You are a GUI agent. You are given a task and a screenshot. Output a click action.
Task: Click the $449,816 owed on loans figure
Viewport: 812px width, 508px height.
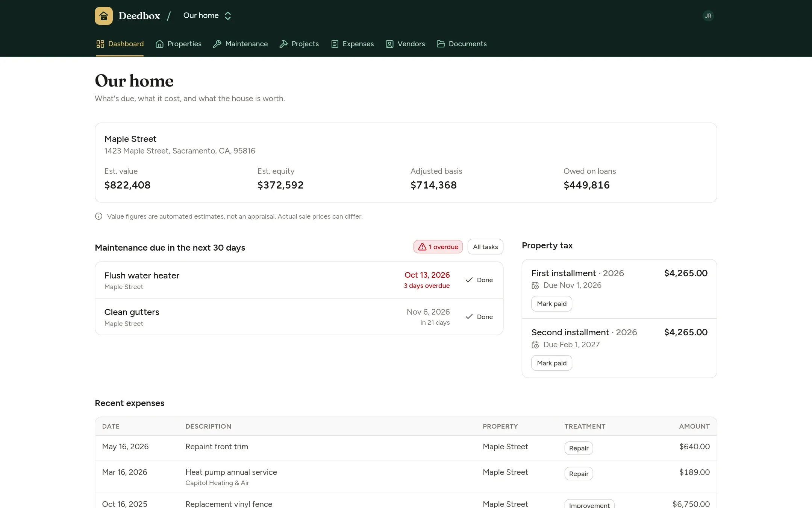coord(586,185)
